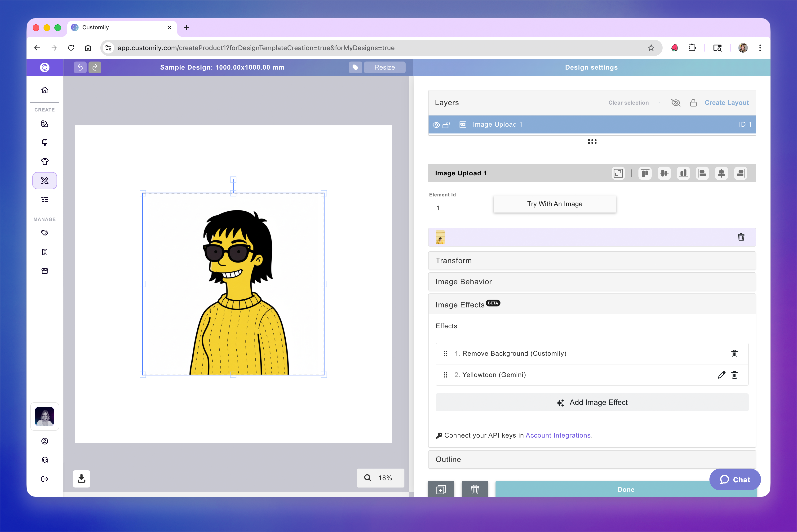Open the home icon in left sidebar
Viewport: 797px width, 532px height.
45,90
